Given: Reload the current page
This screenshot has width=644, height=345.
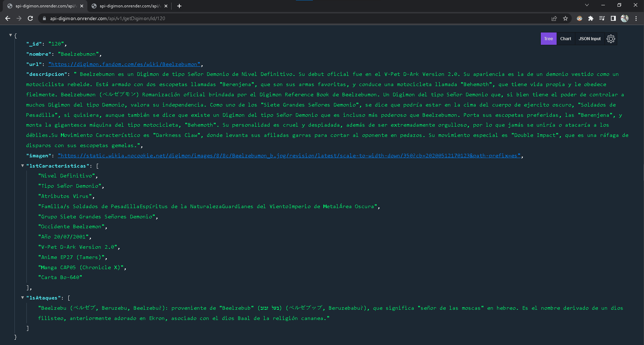Looking at the screenshot, I should click(x=31, y=18).
